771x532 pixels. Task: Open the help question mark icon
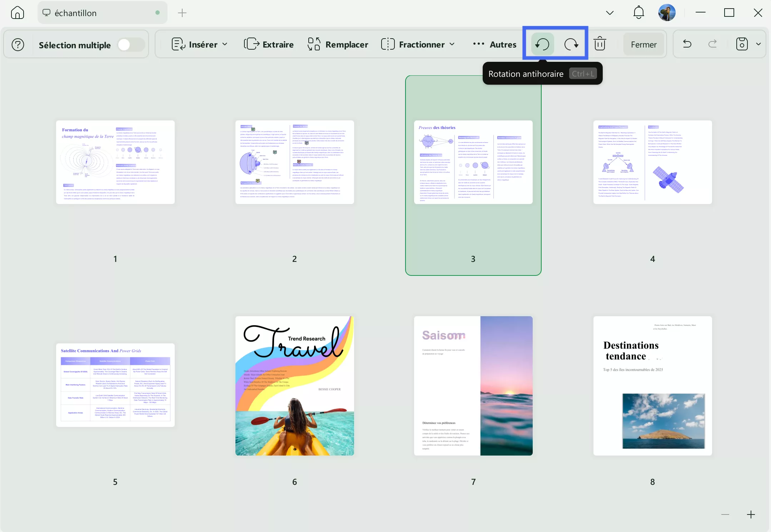click(x=18, y=45)
